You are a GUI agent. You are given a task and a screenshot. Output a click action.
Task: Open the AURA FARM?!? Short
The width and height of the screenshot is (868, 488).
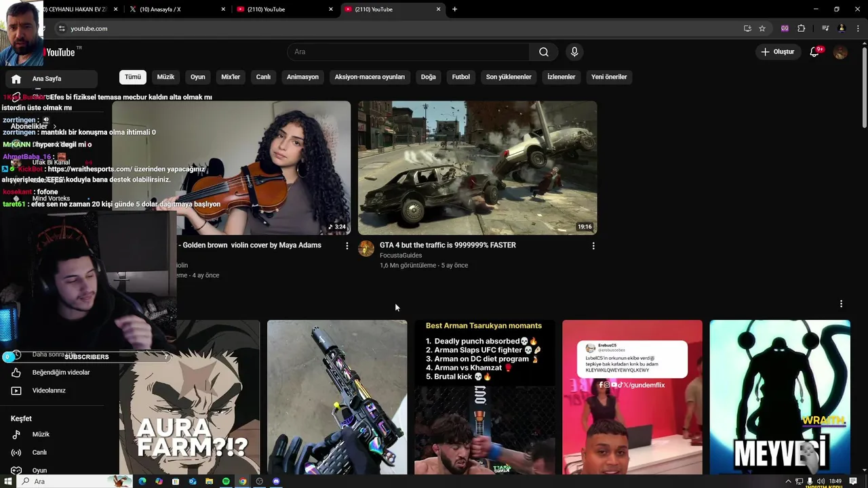point(190,397)
